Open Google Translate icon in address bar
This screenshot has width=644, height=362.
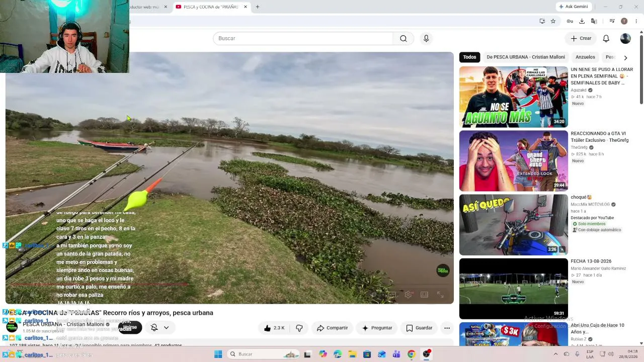(x=594, y=21)
